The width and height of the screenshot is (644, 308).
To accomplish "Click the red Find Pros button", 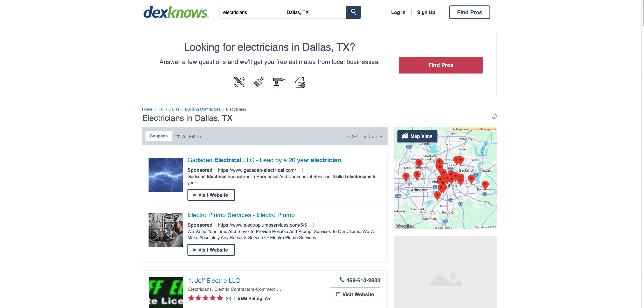I will point(440,65).
